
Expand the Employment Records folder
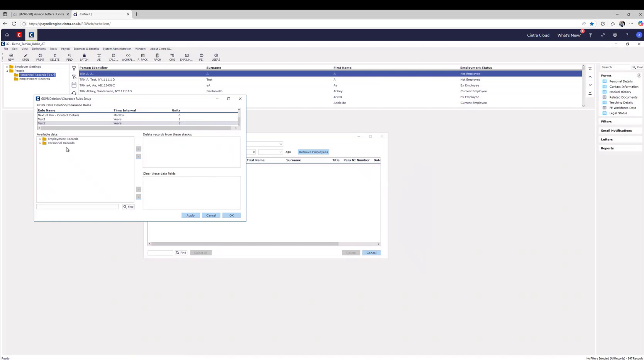(x=40, y=139)
